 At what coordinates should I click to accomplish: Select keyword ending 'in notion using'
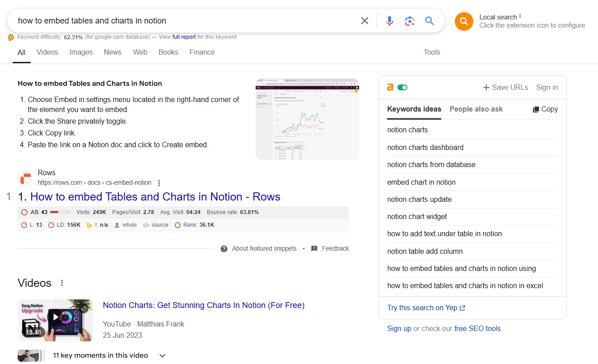point(462,269)
